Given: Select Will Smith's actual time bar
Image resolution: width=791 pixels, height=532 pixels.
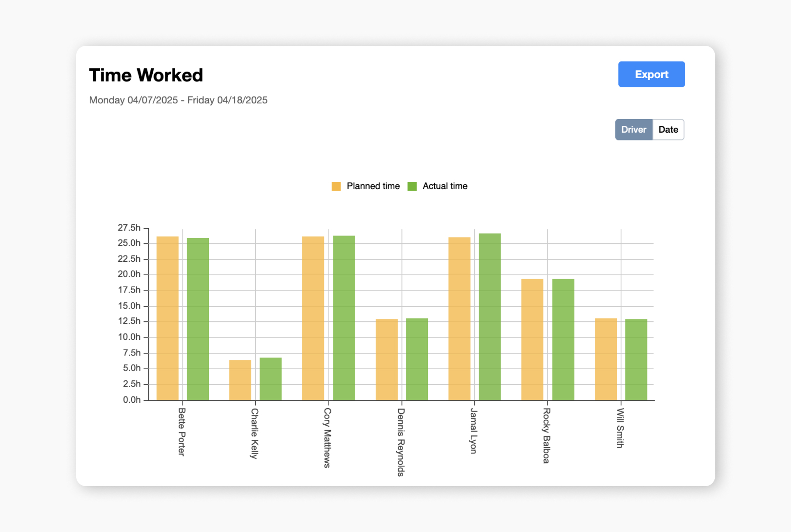Looking at the screenshot, I should point(637,358).
